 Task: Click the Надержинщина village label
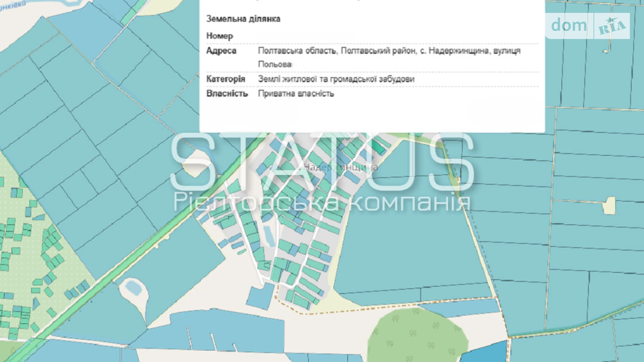(x=340, y=167)
